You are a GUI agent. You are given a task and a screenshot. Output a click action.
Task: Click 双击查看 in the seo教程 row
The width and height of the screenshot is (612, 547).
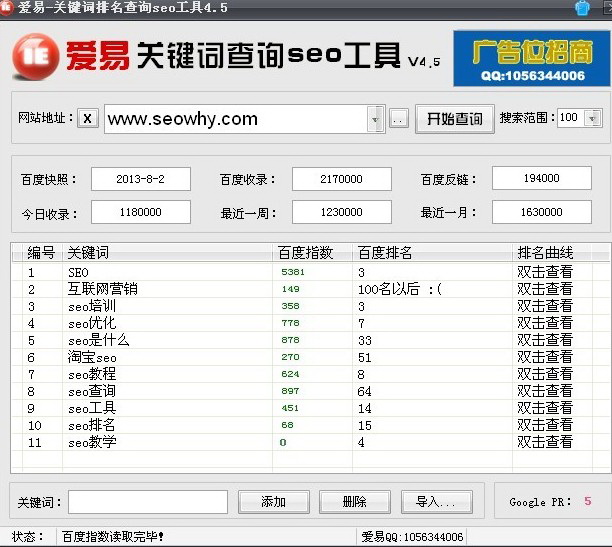(x=545, y=374)
